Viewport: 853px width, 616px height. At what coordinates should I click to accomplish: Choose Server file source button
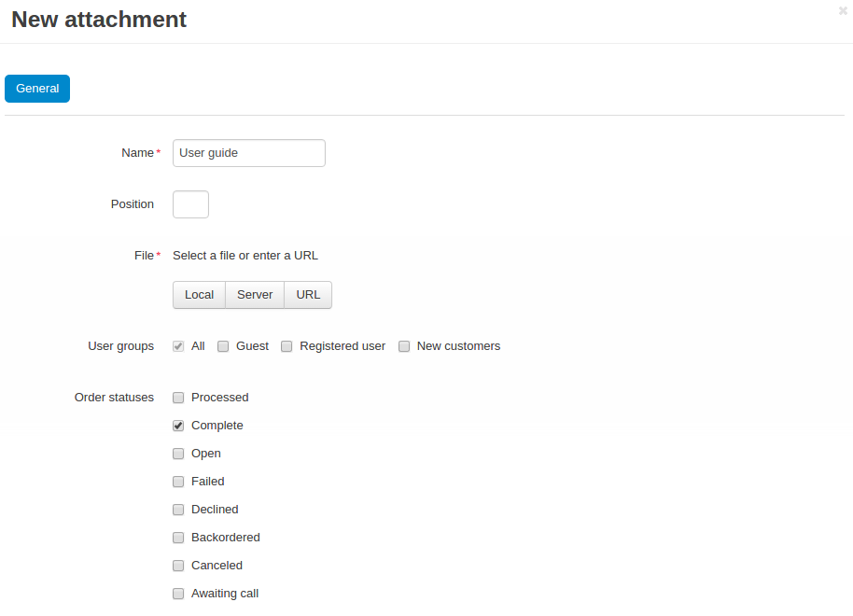255,295
